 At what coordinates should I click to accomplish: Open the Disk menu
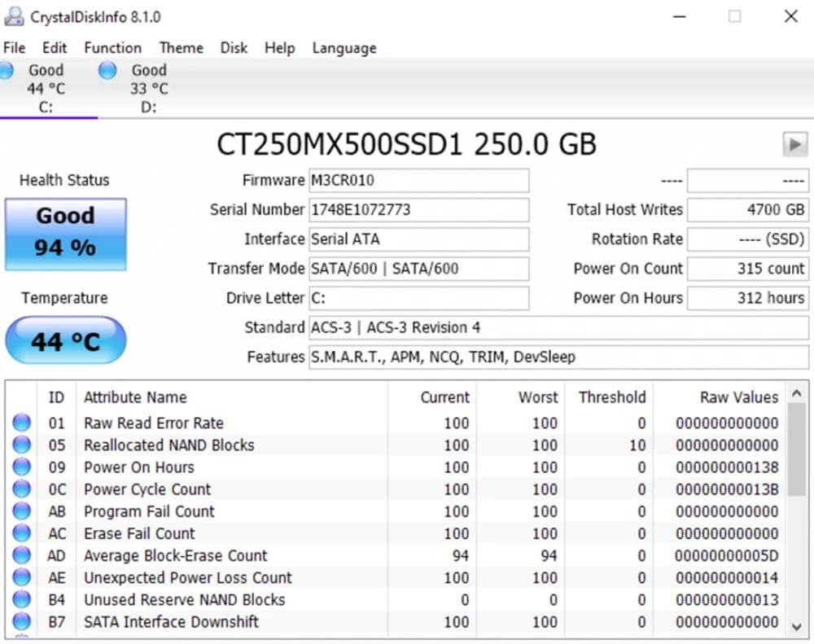pos(234,48)
